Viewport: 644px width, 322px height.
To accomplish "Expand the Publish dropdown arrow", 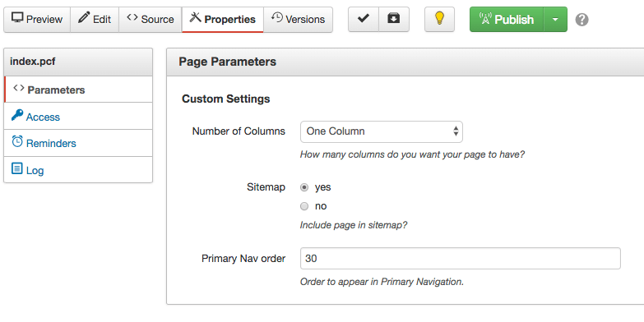I will point(555,19).
